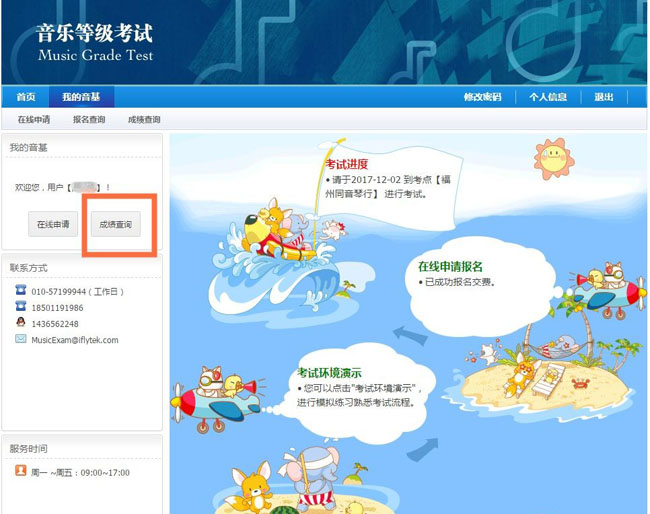Click the 请于2017-12-02 exam date notice
Image resolution: width=650 pixels, height=514 pixels.
388,187
